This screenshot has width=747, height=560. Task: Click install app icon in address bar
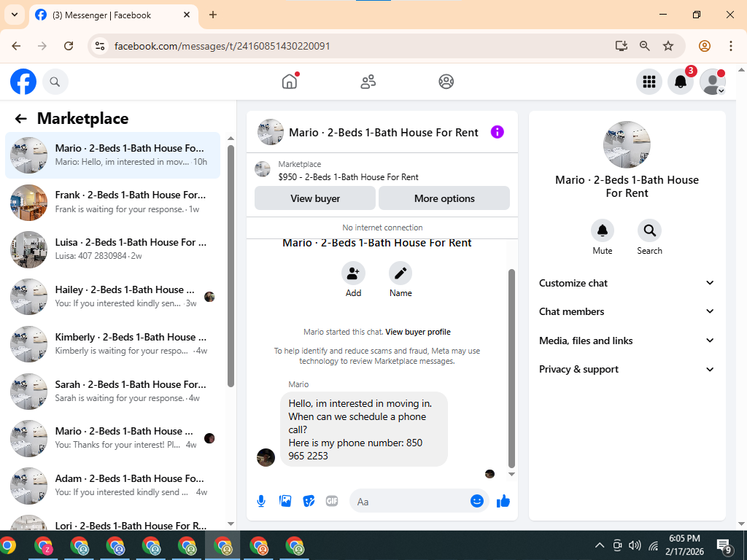(x=621, y=46)
